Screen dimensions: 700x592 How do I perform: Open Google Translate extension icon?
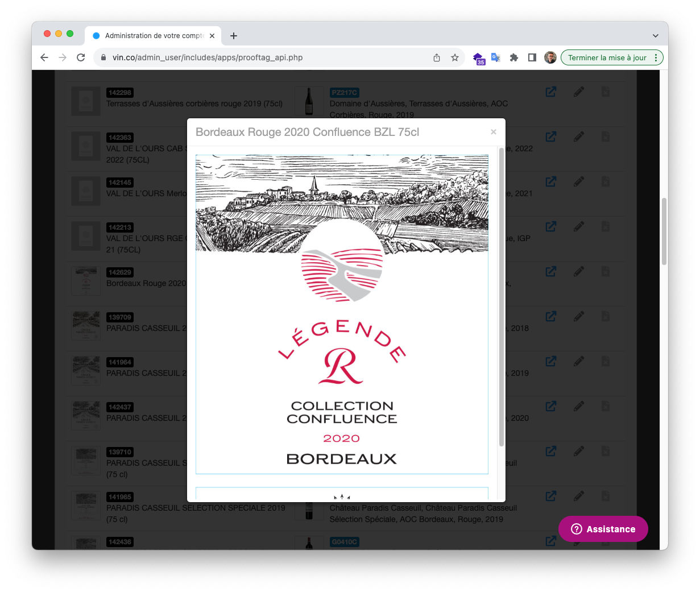496,57
